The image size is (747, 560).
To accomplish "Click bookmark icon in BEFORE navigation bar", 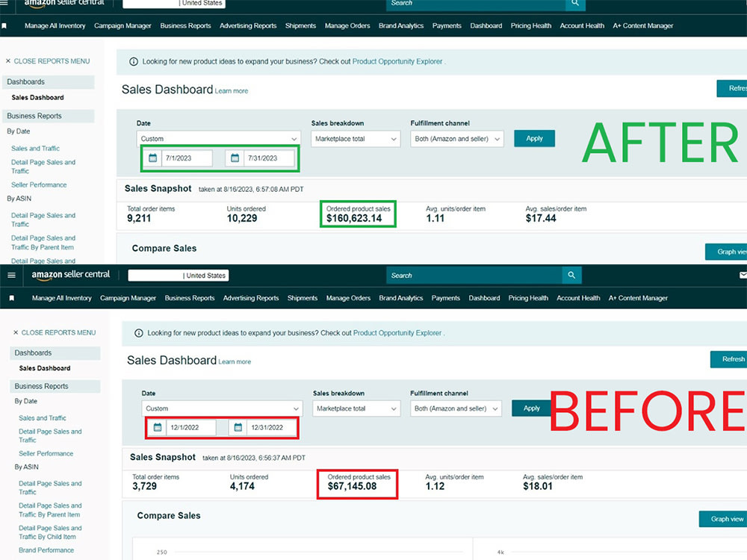I will point(11,298).
